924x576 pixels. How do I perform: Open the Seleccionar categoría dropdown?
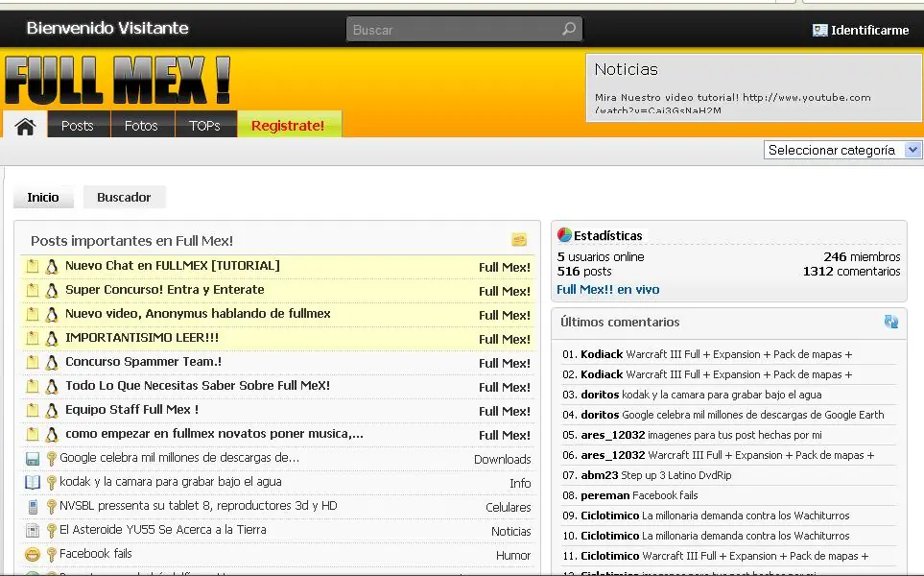pos(842,150)
